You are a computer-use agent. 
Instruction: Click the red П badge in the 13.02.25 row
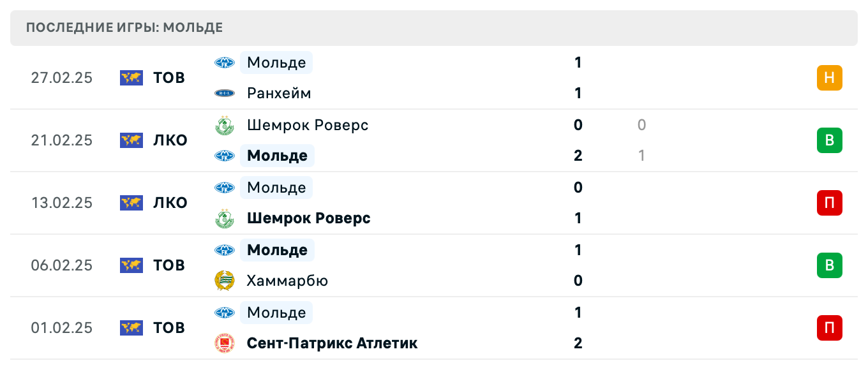point(829,203)
